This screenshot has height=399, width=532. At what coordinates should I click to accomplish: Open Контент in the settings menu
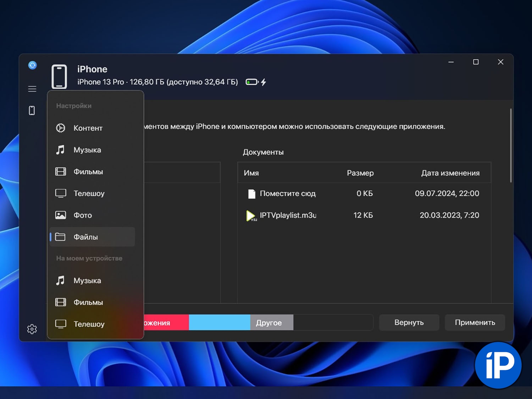click(x=88, y=128)
